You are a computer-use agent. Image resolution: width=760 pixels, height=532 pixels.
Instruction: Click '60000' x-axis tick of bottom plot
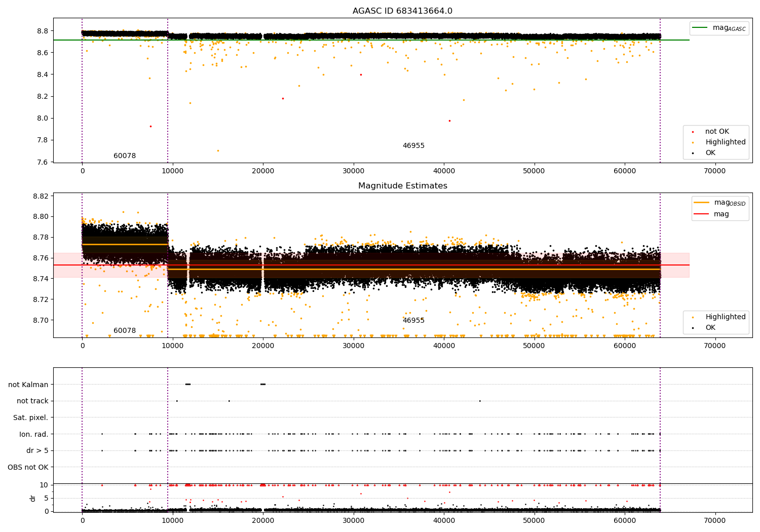coord(625,520)
